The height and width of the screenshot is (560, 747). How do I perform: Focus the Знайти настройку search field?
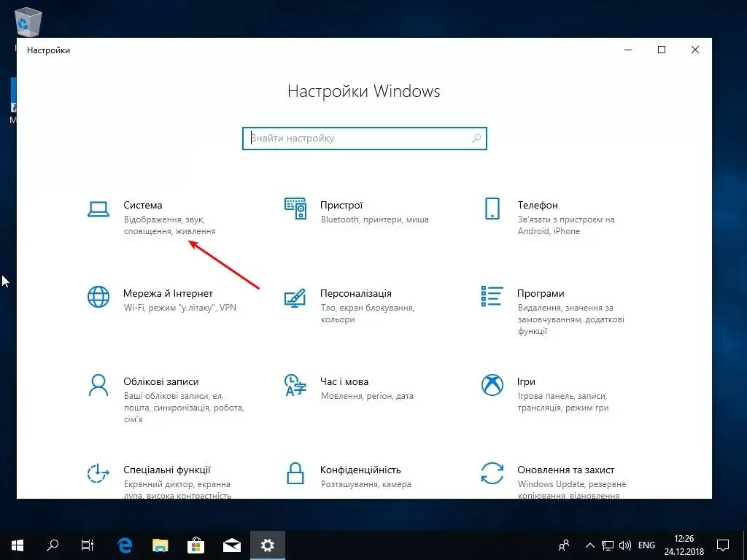click(x=365, y=139)
